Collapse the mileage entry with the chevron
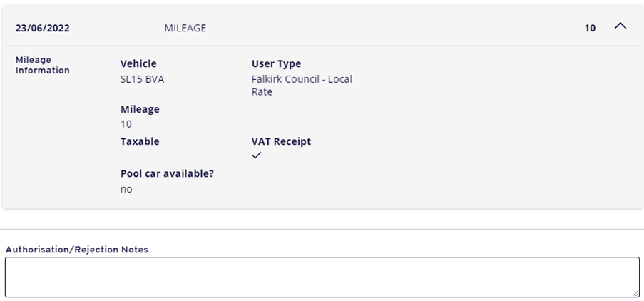 tap(620, 26)
